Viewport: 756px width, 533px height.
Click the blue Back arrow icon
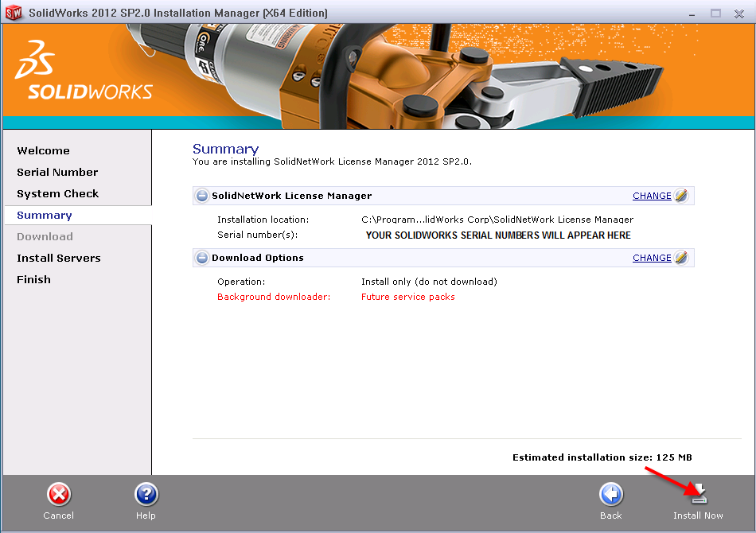tap(610, 494)
